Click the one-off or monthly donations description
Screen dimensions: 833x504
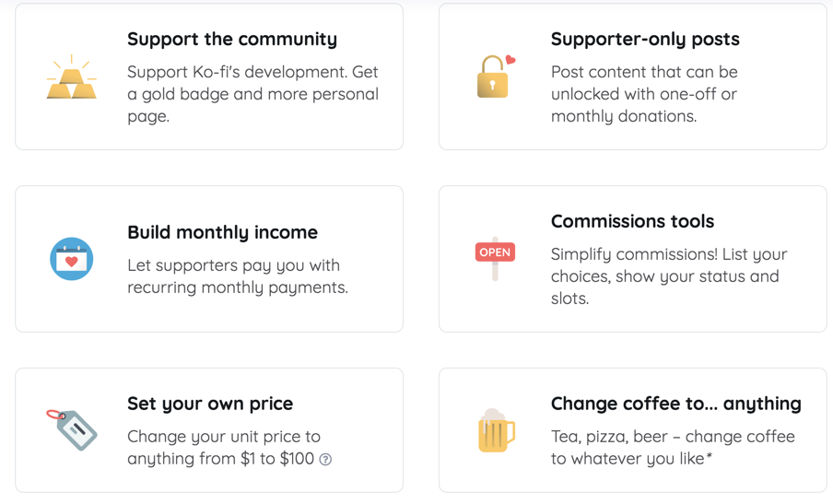(x=643, y=94)
